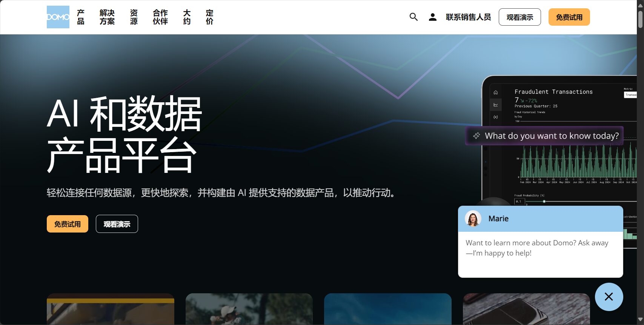
Task: Close the Marie chat widget
Action: tap(609, 297)
